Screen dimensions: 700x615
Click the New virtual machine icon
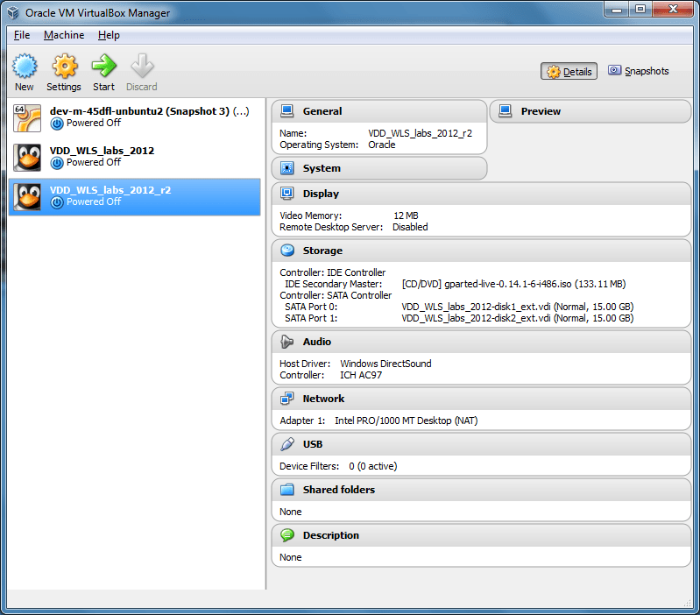(25, 66)
